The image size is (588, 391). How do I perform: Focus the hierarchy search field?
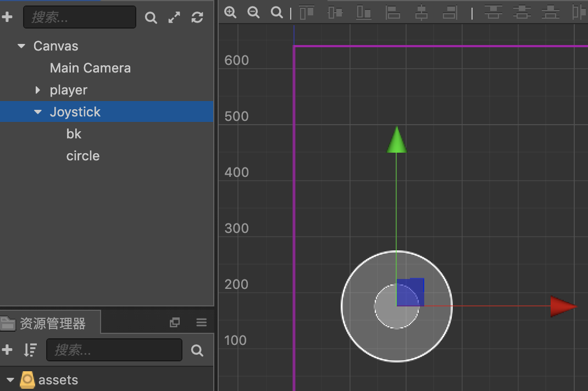pyautogui.click(x=80, y=17)
